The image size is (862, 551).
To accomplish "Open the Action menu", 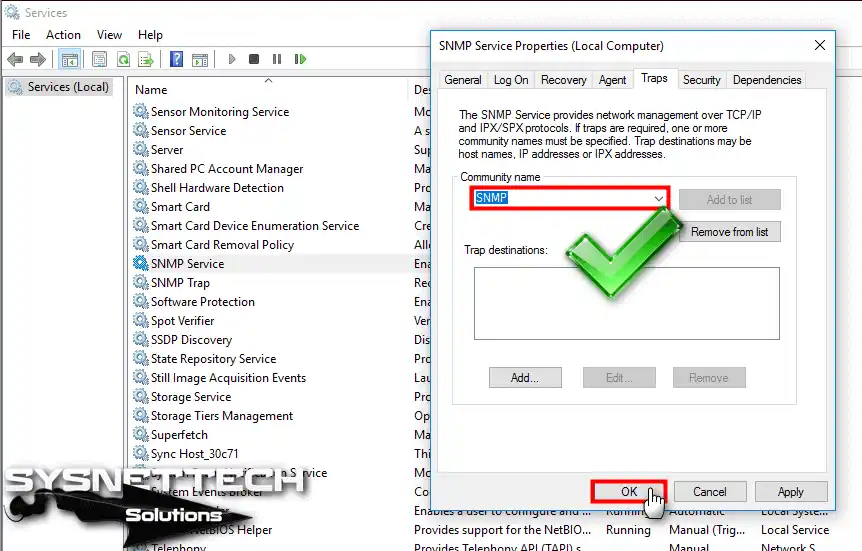I will (x=63, y=35).
